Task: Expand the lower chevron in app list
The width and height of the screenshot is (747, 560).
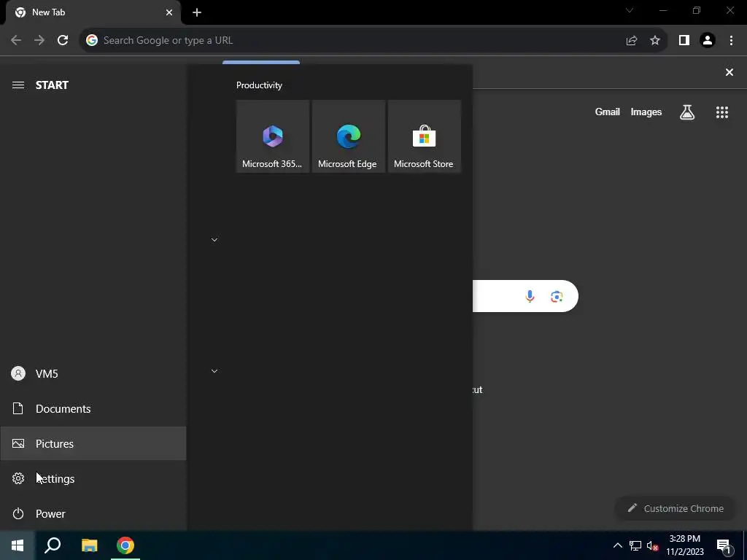Action: pos(214,371)
